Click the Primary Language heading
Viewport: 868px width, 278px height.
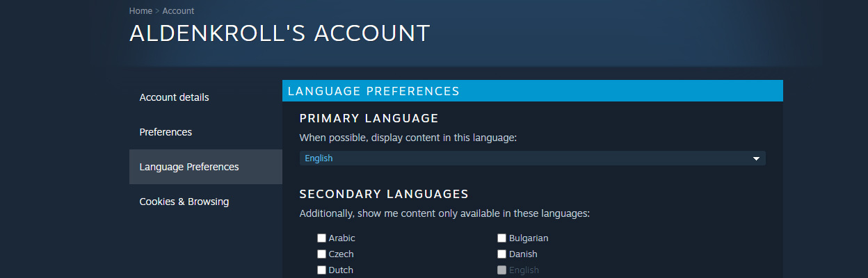pos(369,118)
